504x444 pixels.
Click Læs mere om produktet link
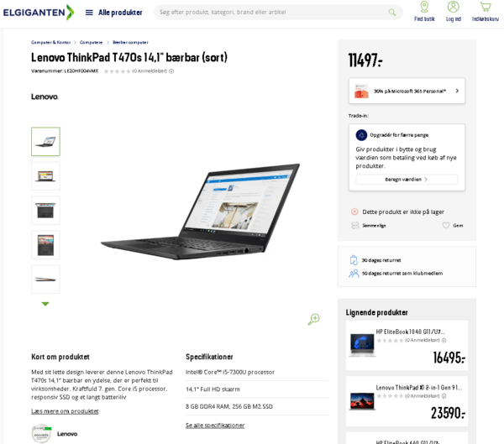(x=65, y=411)
